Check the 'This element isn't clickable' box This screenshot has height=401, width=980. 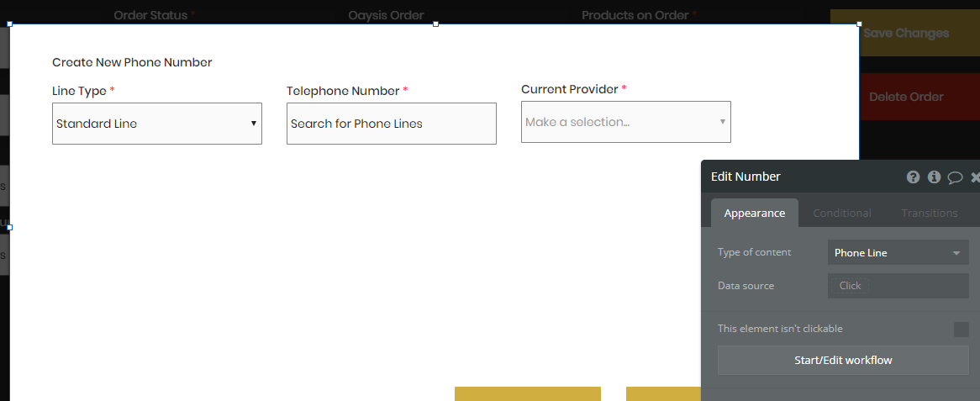(x=961, y=330)
